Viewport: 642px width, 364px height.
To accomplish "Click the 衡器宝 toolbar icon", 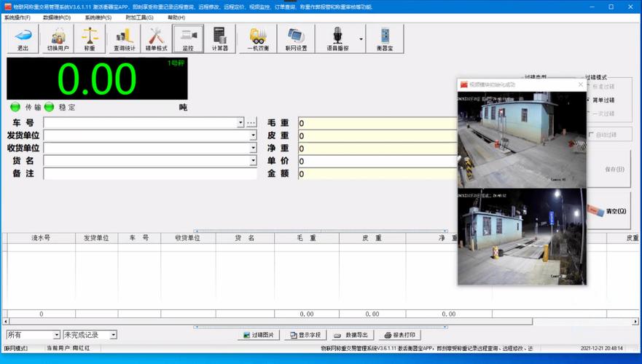I will 384,39.
